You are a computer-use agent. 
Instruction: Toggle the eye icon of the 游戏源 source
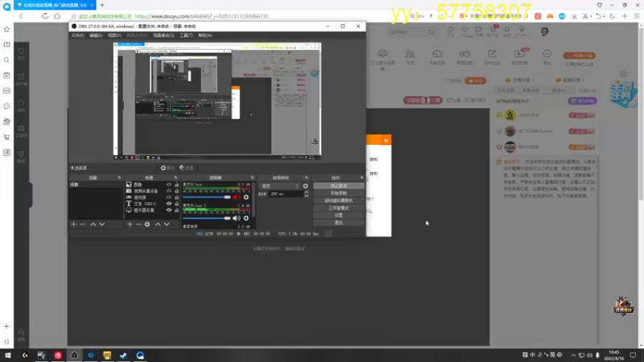click(x=169, y=197)
